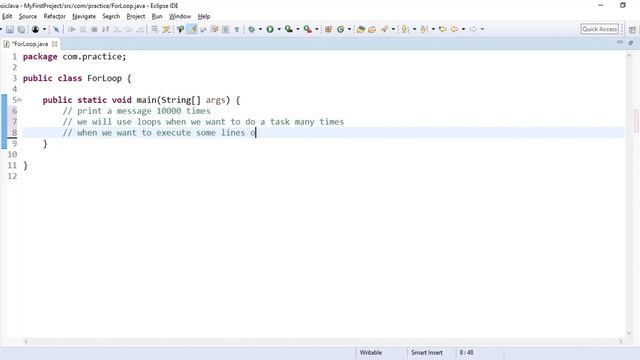Click the Step Into icon

tap(117, 29)
